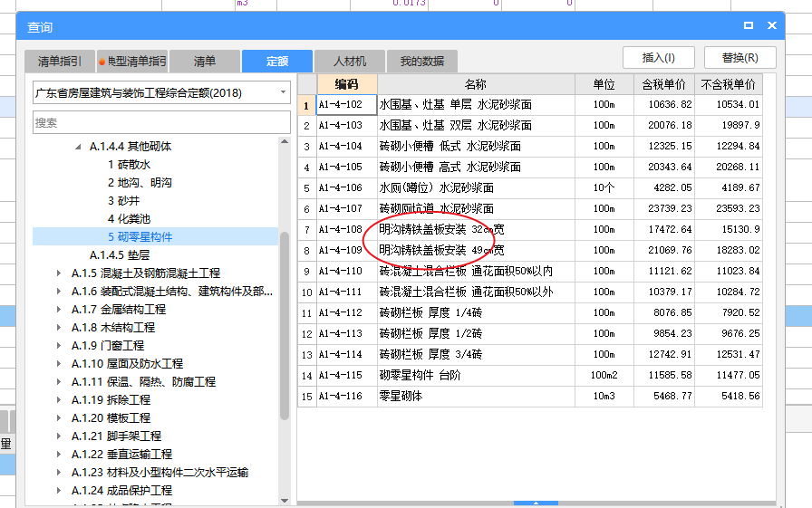Expand A.1.24 成品保护工程 node
Viewport: 812px width, 508px height.
[59, 491]
